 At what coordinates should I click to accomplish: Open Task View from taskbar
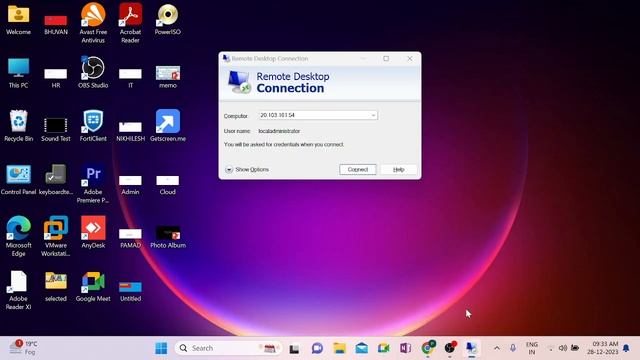coord(294,348)
